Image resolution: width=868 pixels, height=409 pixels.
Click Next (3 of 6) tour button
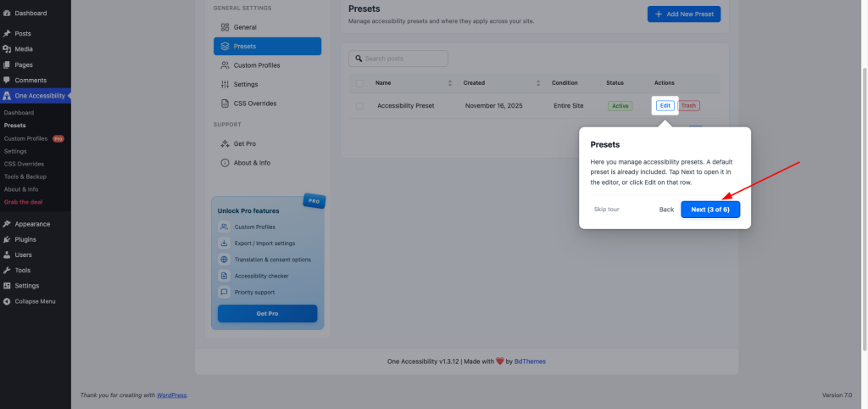(x=710, y=210)
